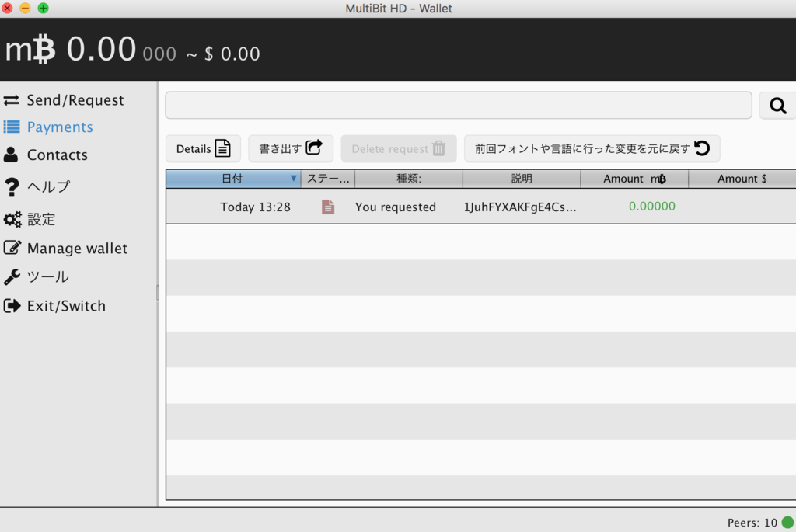This screenshot has height=532, width=796.
Task: Click the trash icon on Delete request
Action: [440, 148]
